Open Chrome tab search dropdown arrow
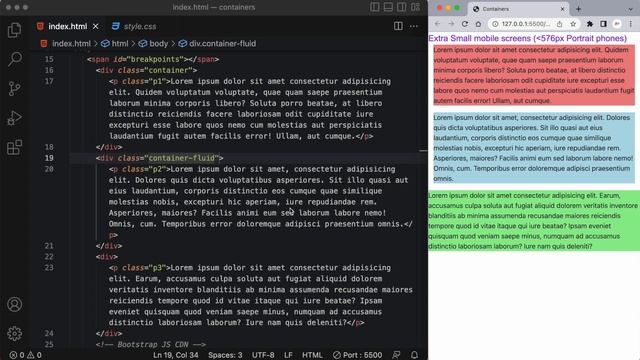The image size is (640, 360). [x=631, y=9]
